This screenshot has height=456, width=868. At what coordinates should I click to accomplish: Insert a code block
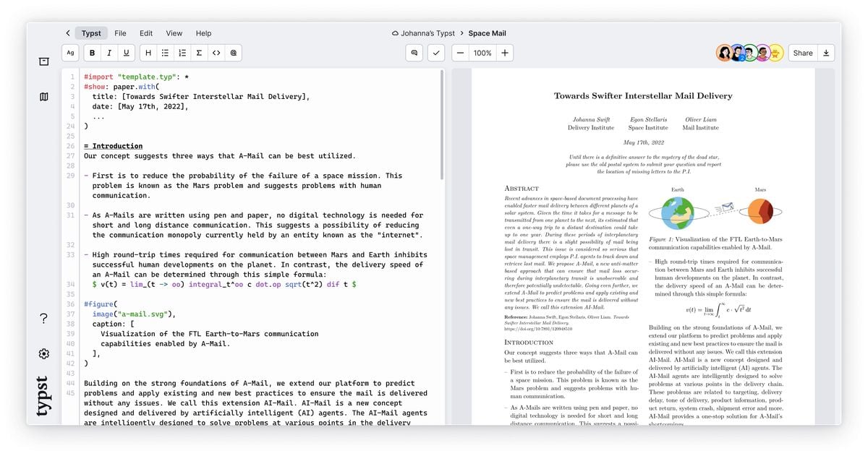pyautogui.click(x=216, y=53)
